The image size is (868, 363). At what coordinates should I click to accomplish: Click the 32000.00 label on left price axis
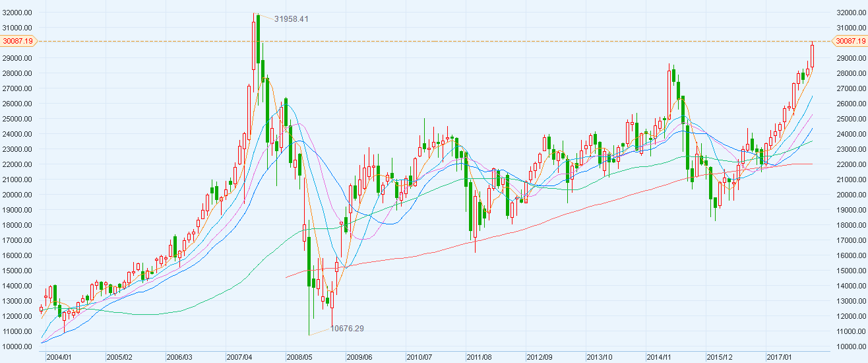click(18, 13)
